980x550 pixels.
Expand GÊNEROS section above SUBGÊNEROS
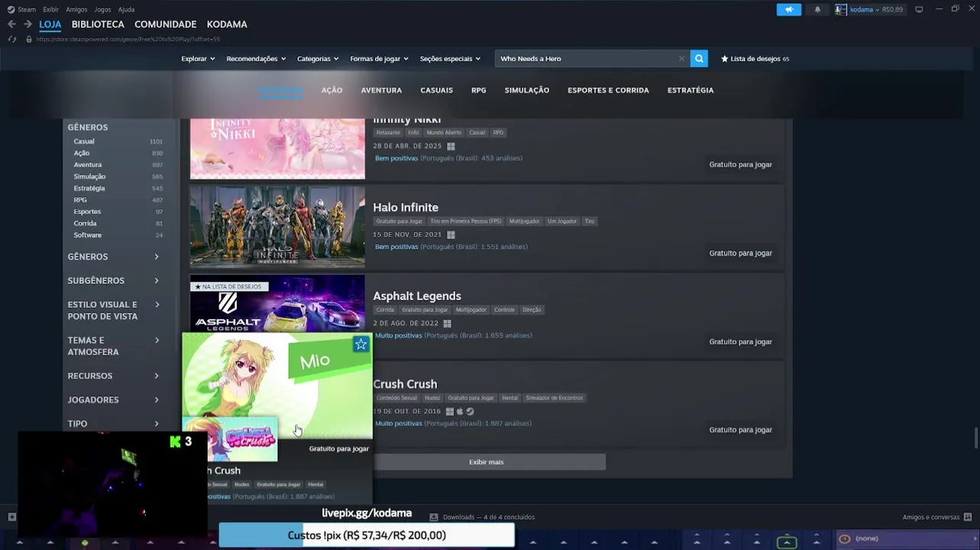(x=113, y=257)
